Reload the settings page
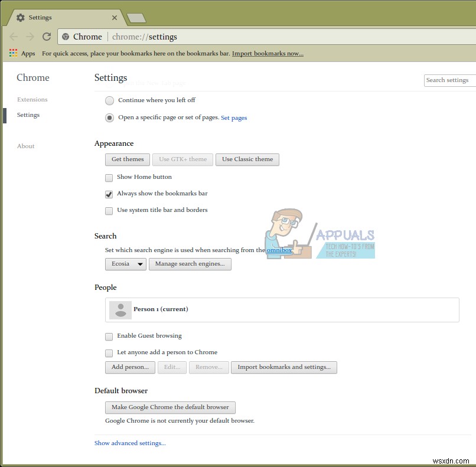The image size is (476, 467). pos(47,37)
